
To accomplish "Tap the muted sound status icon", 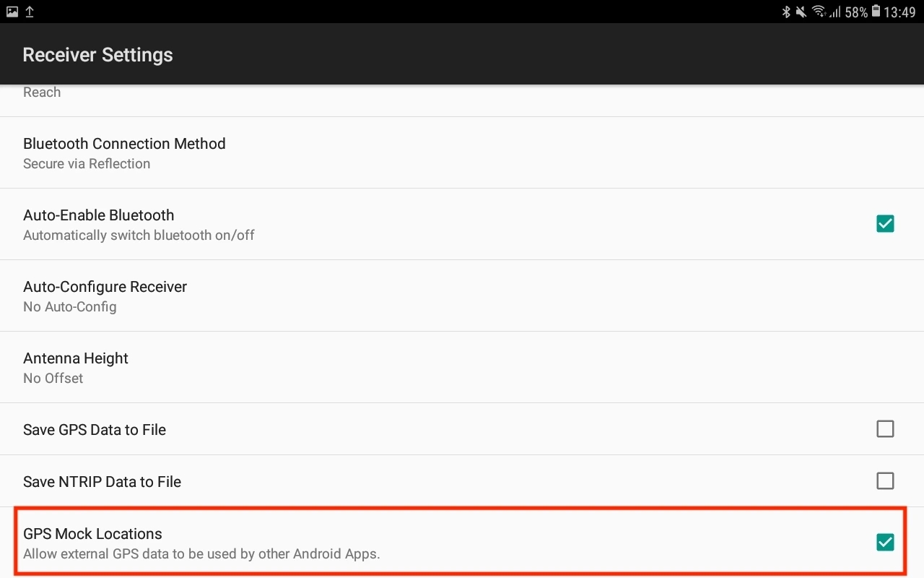I will click(802, 12).
